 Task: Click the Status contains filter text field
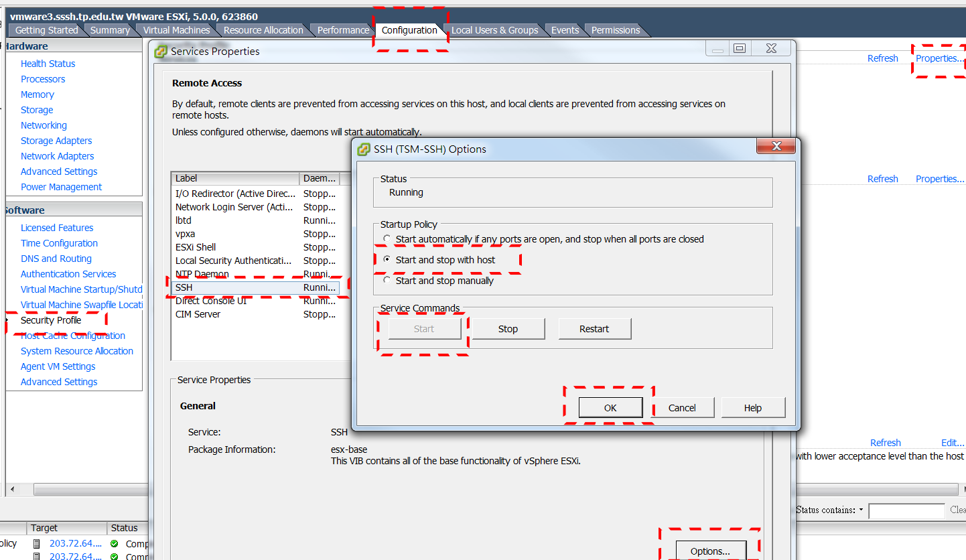(x=906, y=510)
